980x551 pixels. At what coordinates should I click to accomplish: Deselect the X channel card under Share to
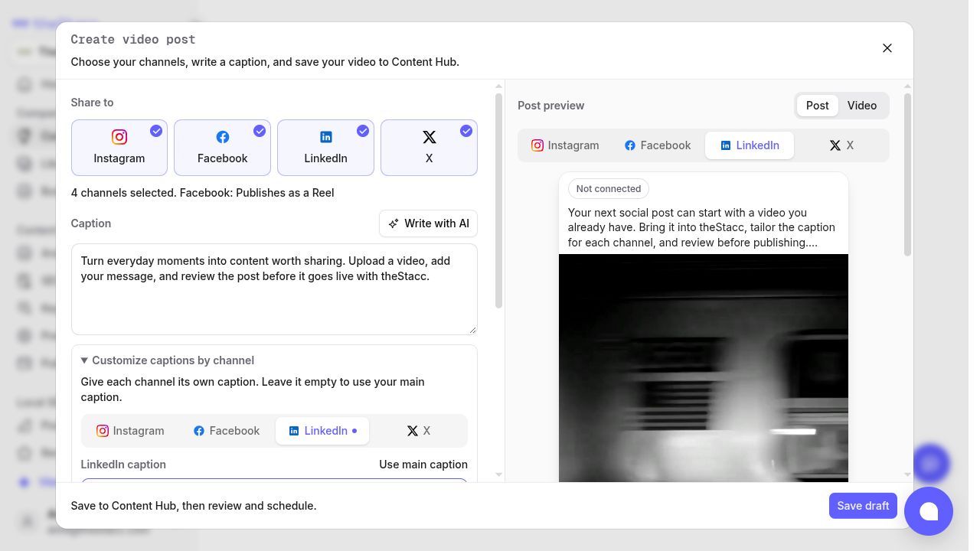[429, 148]
